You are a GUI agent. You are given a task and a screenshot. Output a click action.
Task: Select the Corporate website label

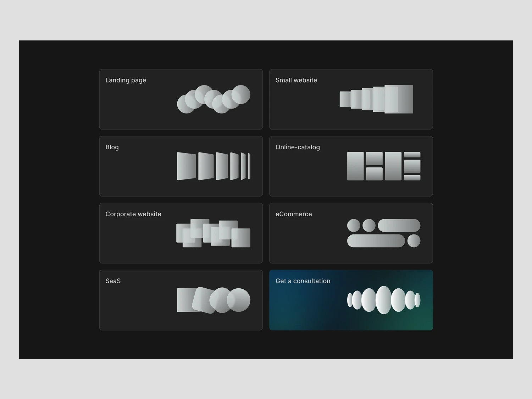click(133, 214)
